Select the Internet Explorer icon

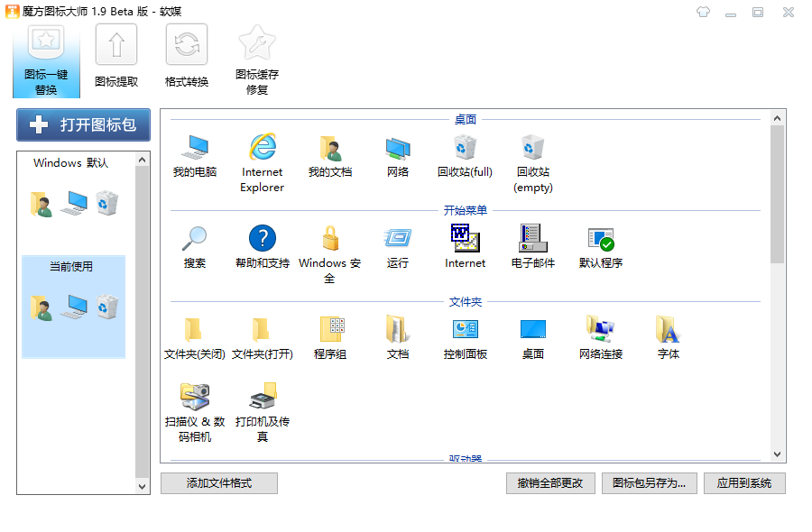pyautogui.click(x=262, y=148)
